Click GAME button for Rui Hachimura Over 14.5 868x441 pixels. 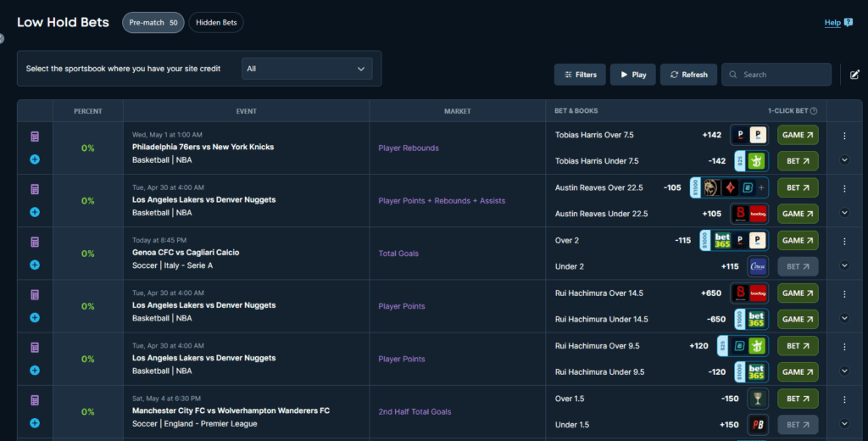click(x=798, y=293)
